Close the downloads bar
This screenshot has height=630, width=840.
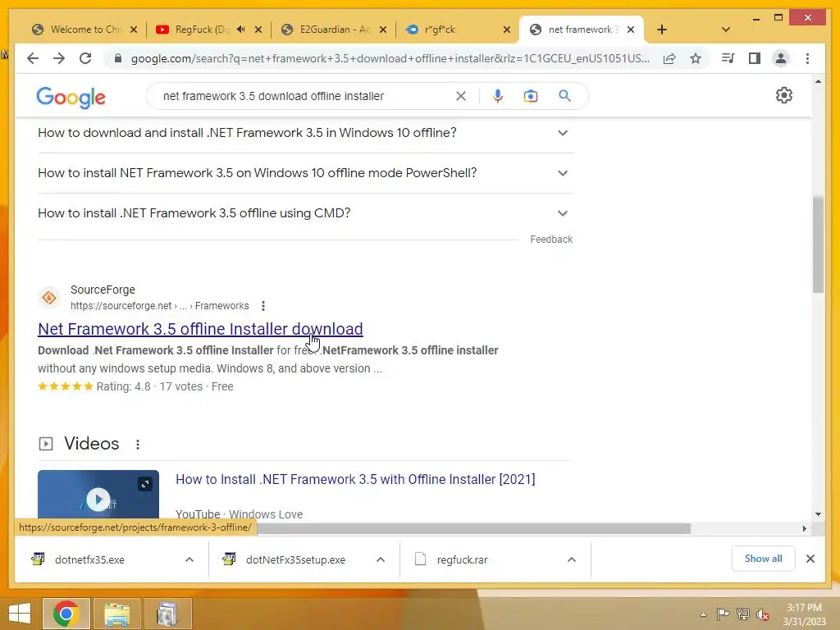(810, 559)
